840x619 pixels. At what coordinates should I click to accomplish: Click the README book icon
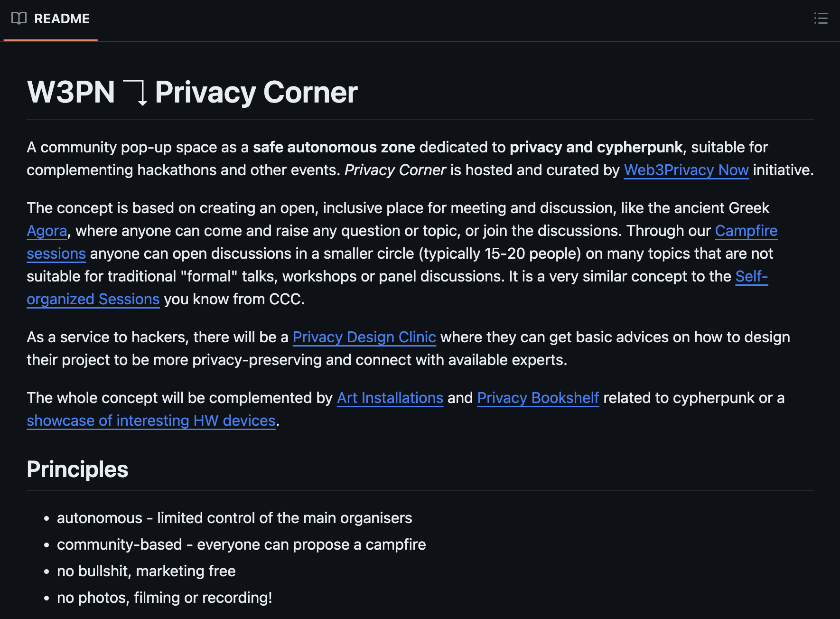click(x=19, y=19)
